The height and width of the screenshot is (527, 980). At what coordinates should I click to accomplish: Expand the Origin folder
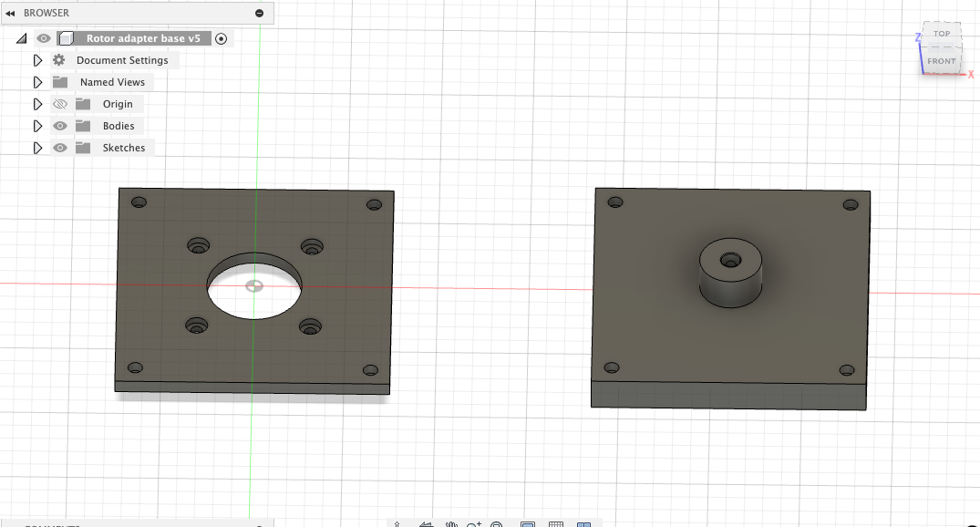37,104
